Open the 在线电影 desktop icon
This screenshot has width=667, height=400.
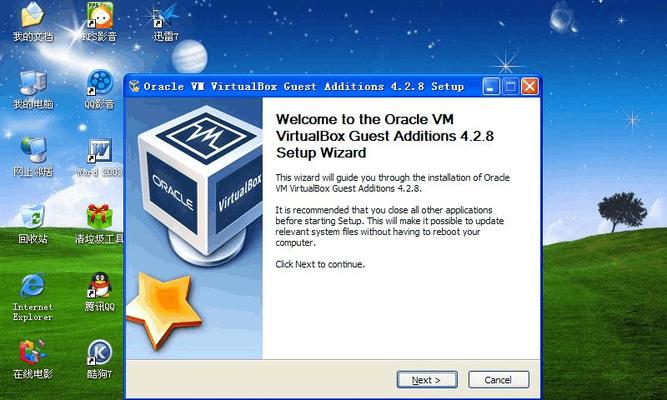click(x=33, y=352)
